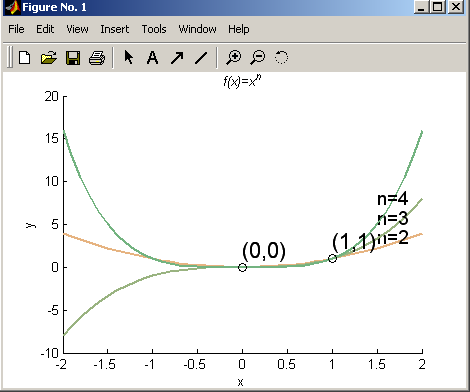
Task: Choose the Insert Arrow tool
Action: tap(177, 58)
